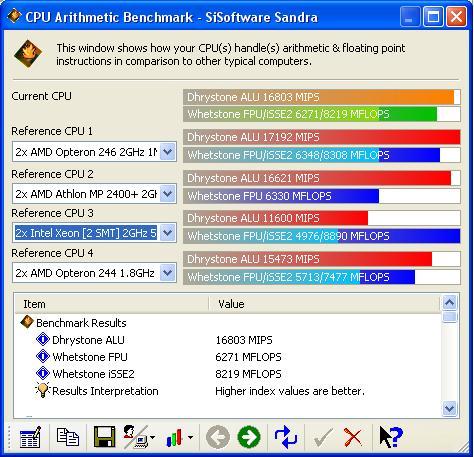
Task: Select the Whetstone iSSE2 result row
Action: pyautogui.click(x=228, y=374)
